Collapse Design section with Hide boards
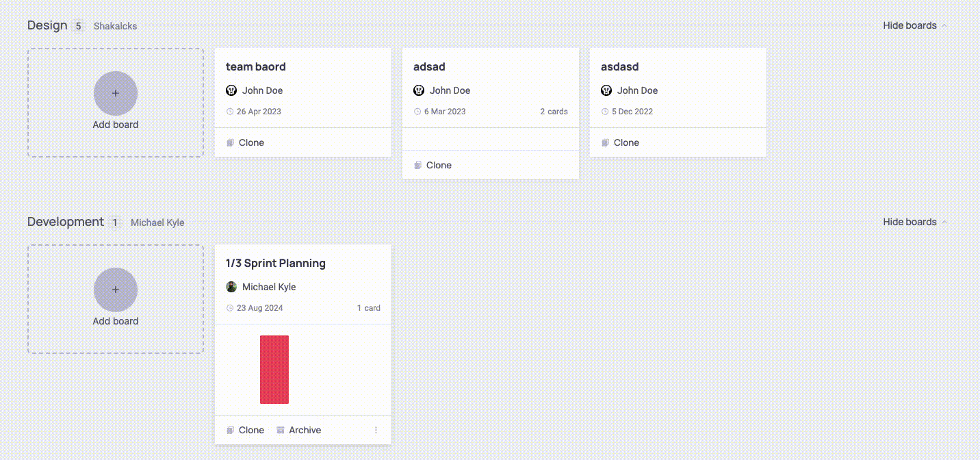 pyautogui.click(x=910, y=25)
